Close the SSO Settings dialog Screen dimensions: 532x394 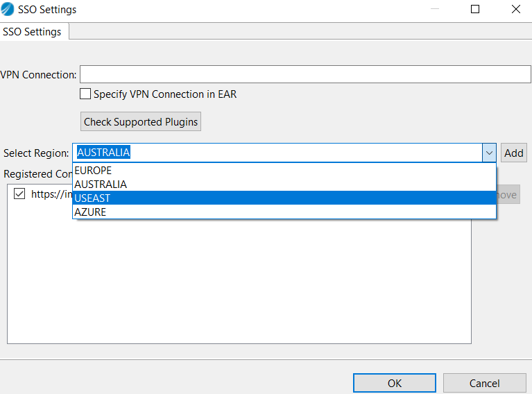[515, 10]
